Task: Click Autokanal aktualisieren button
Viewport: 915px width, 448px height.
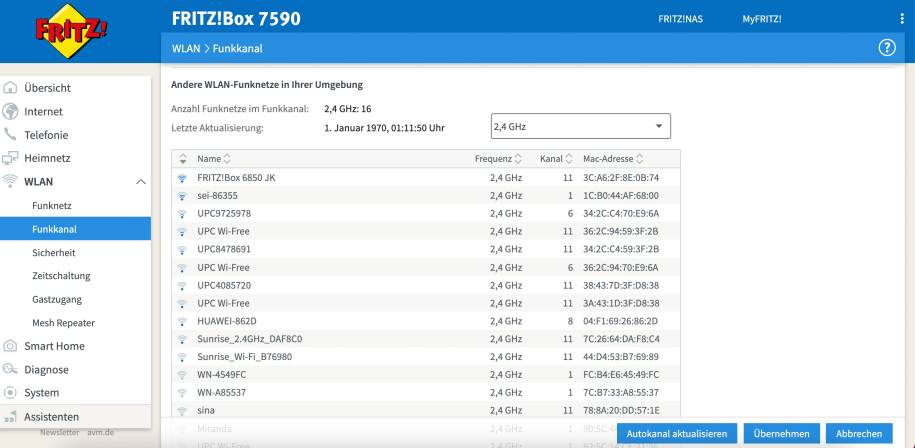Action: (x=677, y=433)
